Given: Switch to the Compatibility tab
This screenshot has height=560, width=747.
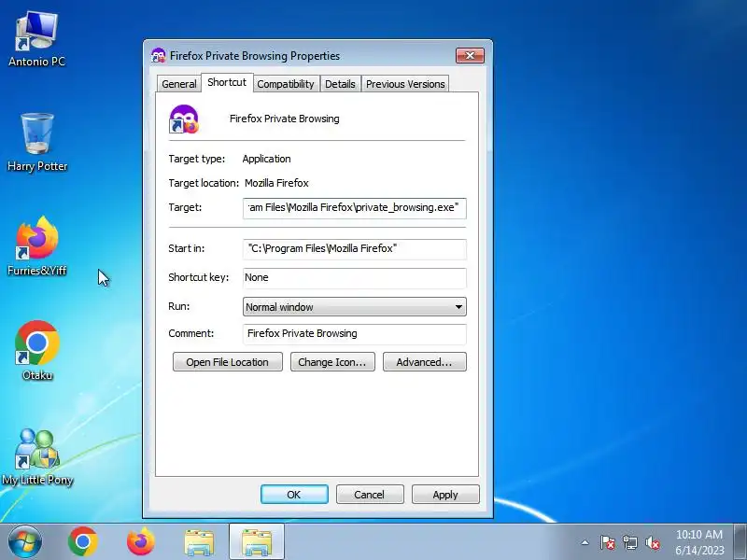Looking at the screenshot, I should (x=286, y=84).
